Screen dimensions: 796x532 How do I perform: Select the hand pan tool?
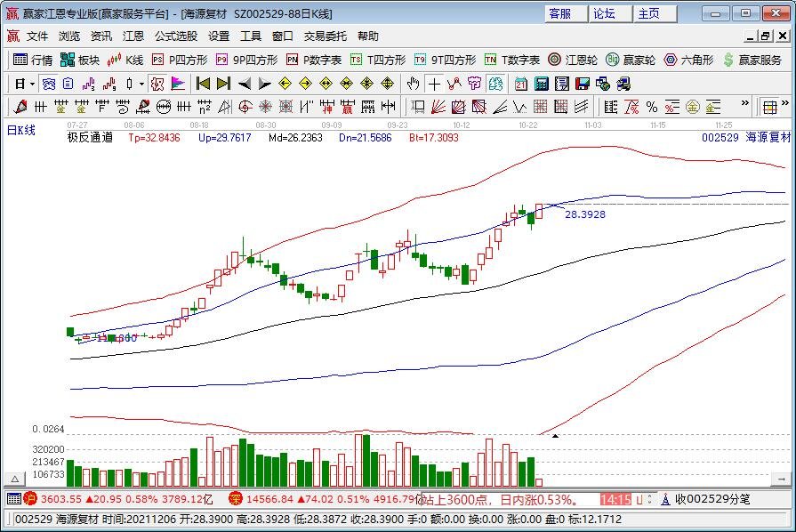pyautogui.click(x=413, y=84)
